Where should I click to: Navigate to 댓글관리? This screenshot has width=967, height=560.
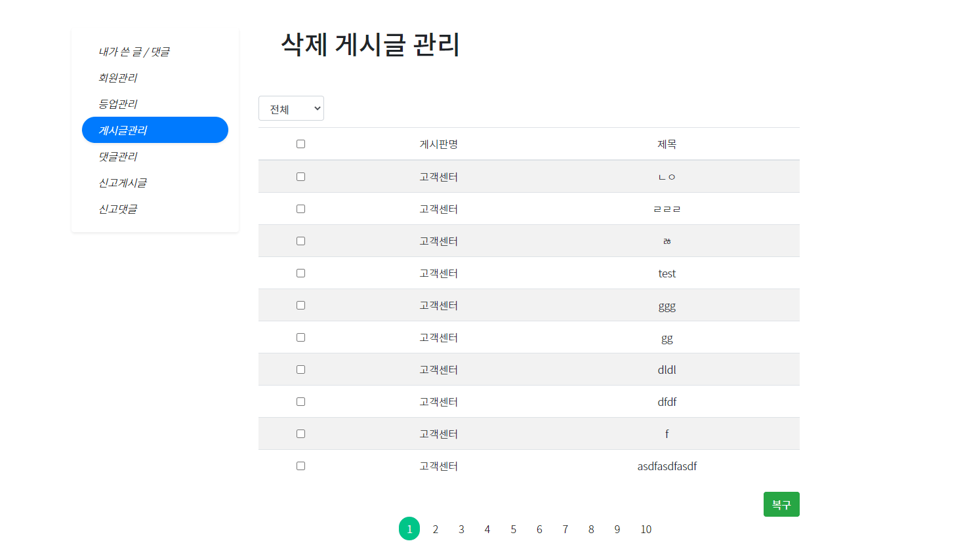click(x=118, y=156)
